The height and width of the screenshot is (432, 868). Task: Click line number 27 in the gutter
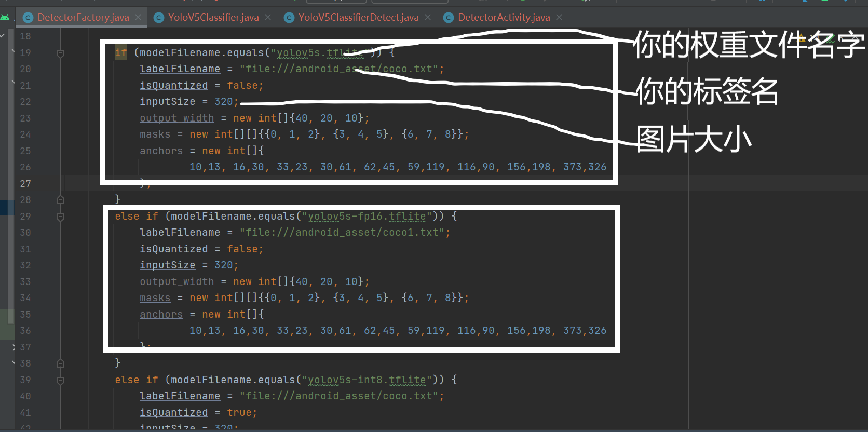coord(25,184)
